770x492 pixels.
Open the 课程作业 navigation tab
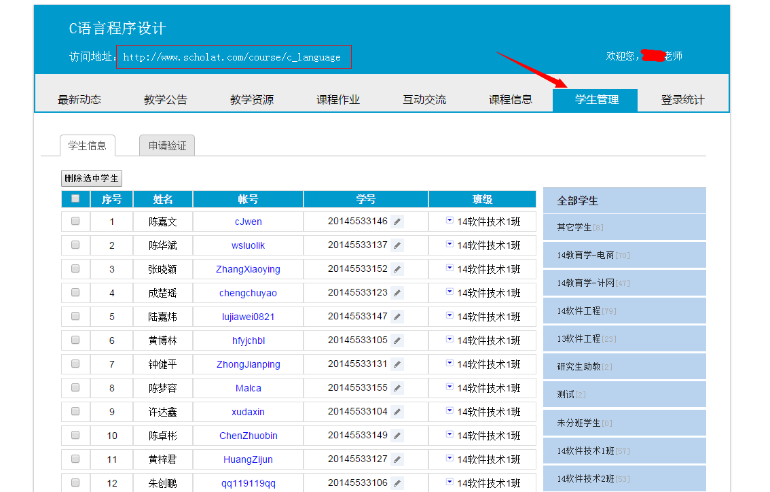coord(338,100)
